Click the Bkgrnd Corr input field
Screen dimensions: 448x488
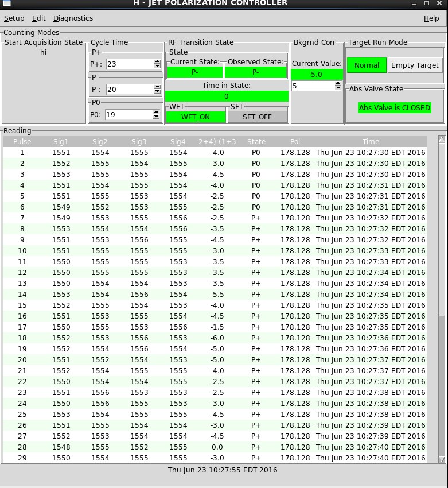point(313,86)
